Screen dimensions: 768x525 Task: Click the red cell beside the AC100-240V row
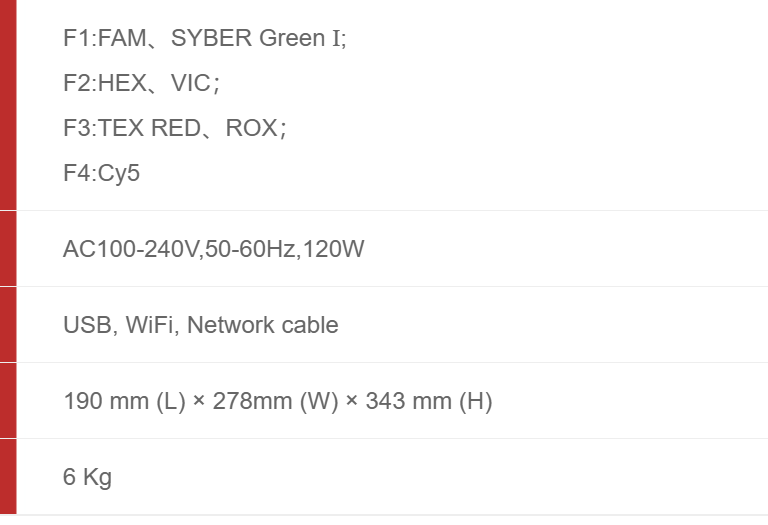pyautogui.click(x=8, y=248)
